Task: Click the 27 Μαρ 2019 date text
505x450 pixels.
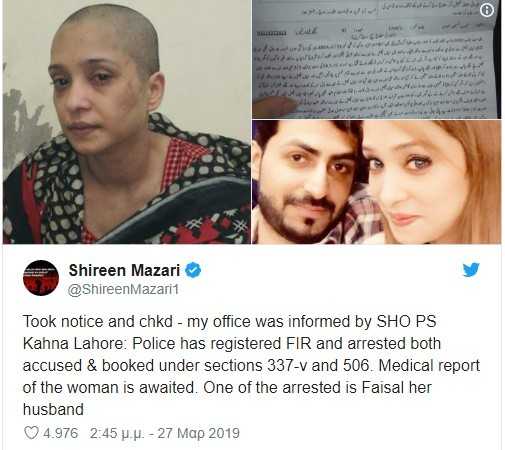Action: pos(198,433)
